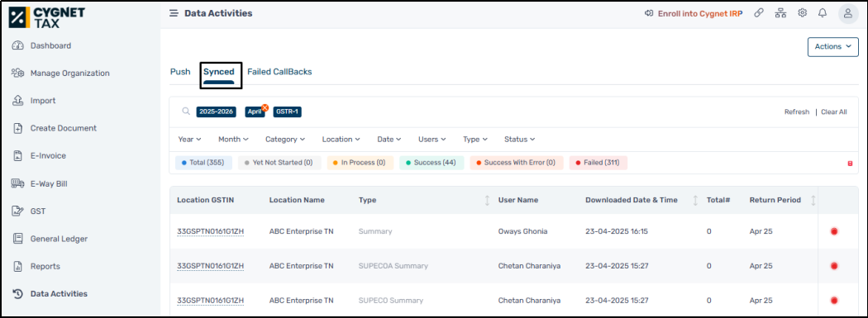Filter by Yet Not Started (0) chip
This screenshot has height=318, width=868.
pyautogui.click(x=279, y=163)
